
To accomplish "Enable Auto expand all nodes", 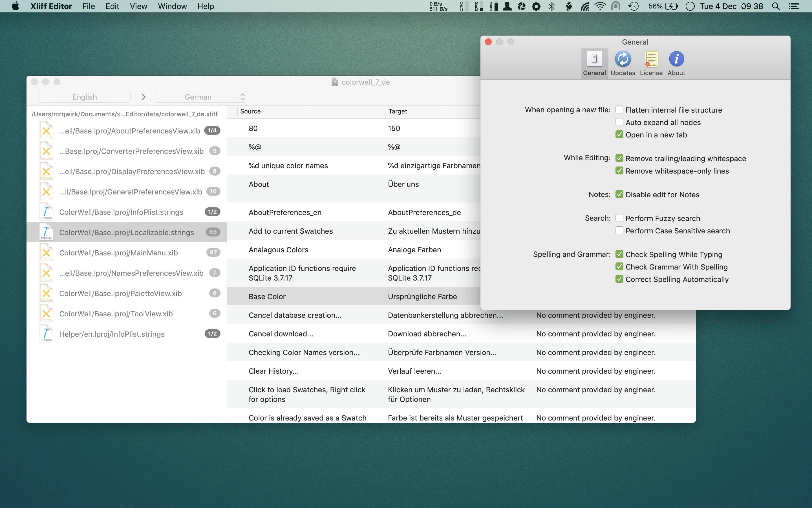I will pos(619,122).
